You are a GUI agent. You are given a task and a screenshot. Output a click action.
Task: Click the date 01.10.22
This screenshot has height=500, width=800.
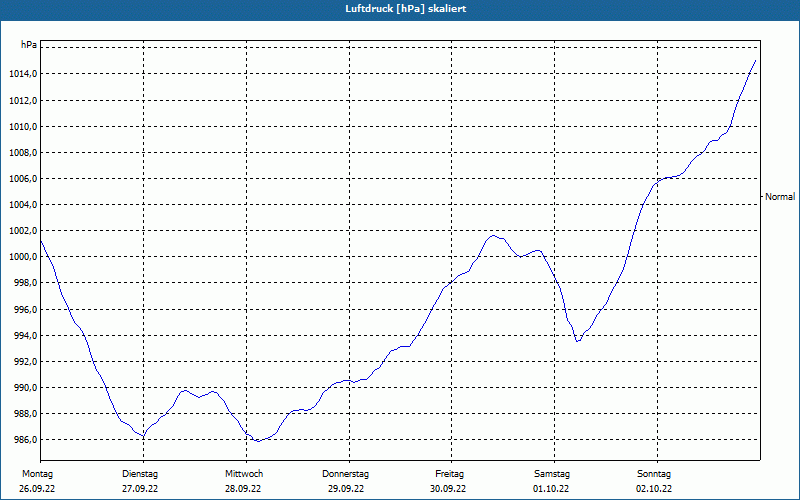[551, 489]
